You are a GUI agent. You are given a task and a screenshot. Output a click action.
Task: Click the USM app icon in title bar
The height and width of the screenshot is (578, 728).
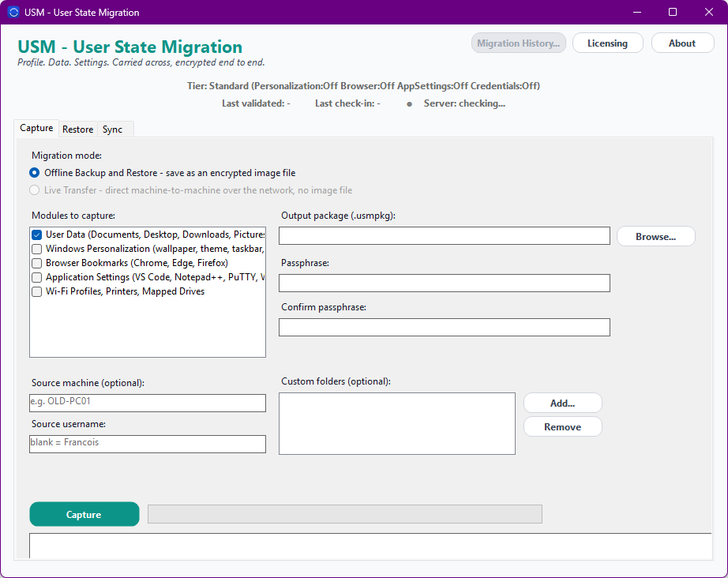(x=13, y=12)
